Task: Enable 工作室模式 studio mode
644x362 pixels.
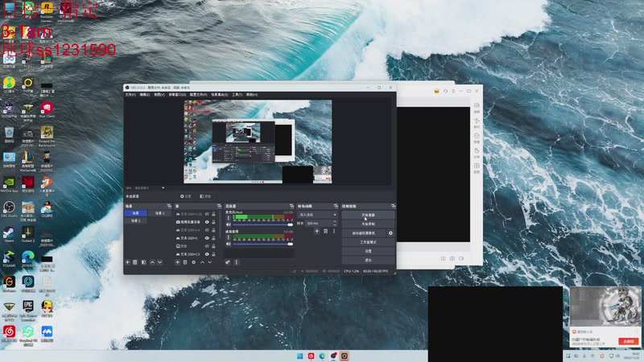Action: (x=368, y=242)
